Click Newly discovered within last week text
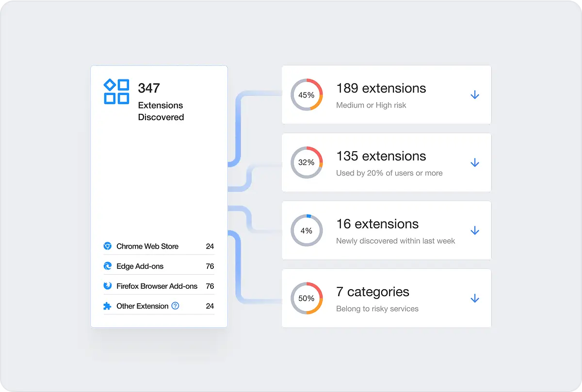Image resolution: width=582 pixels, height=392 pixels. tap(396, 241)
